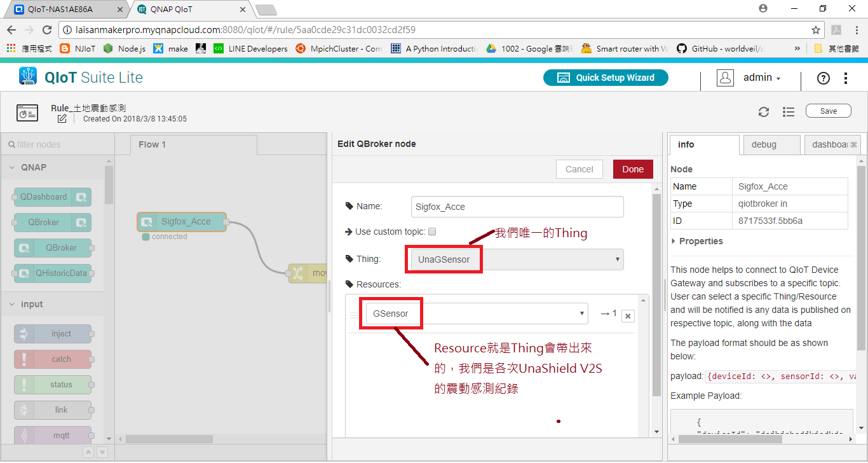Screen dimensions: 868x463
Task: Grab the GSensor resource row reorder handle
Action: [x=354, y=315]
